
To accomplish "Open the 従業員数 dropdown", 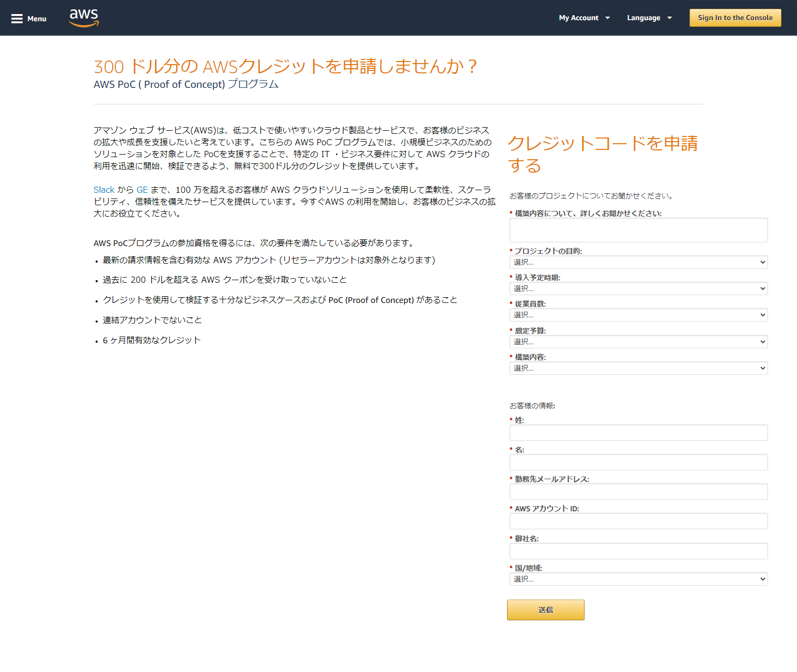I will click(638, 315).
